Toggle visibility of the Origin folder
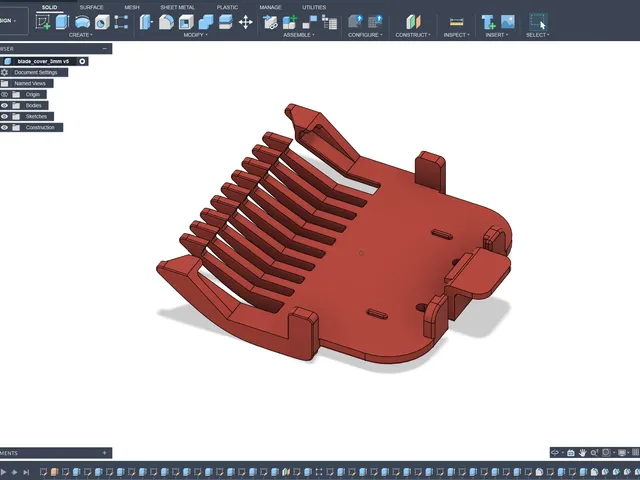640x480 pixels. click(x=4, y=94)
